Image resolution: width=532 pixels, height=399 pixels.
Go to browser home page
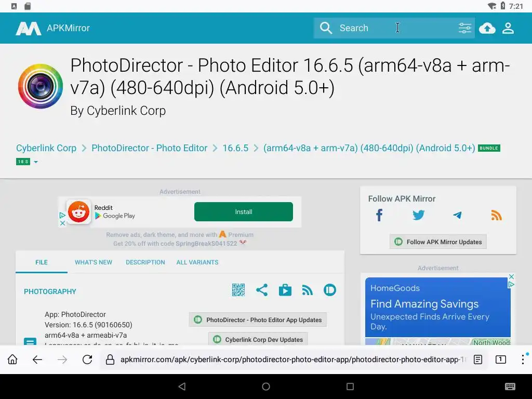(12, 360)
